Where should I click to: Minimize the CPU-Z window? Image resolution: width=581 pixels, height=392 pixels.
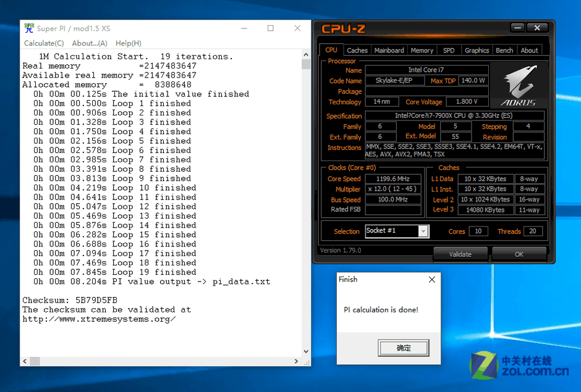pyautogui.click(x=517, y=28)
